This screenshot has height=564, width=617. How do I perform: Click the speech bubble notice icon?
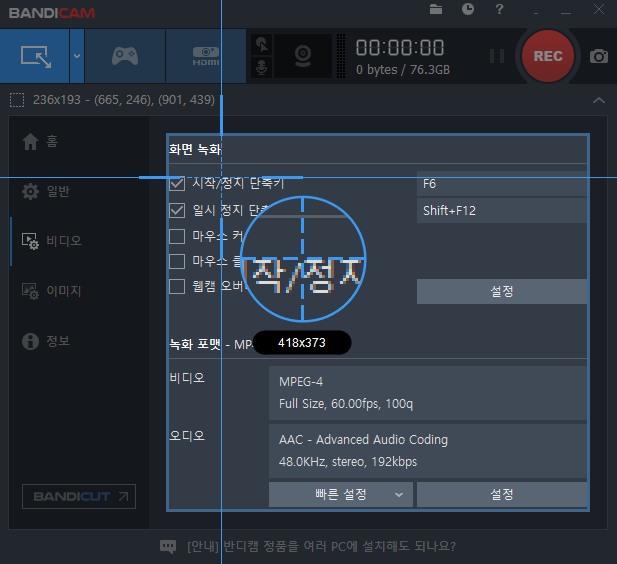point(168,546)
